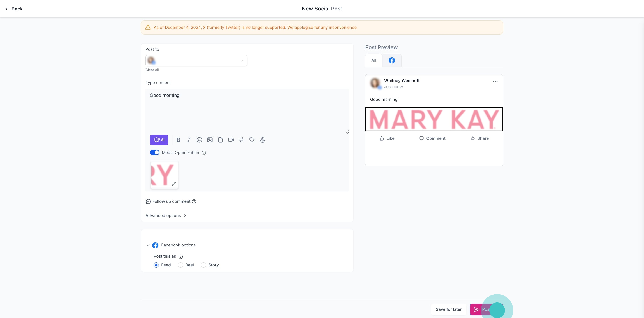Select the Reel radio option
This screenshot has height=318, width=644.
point(180,265)
